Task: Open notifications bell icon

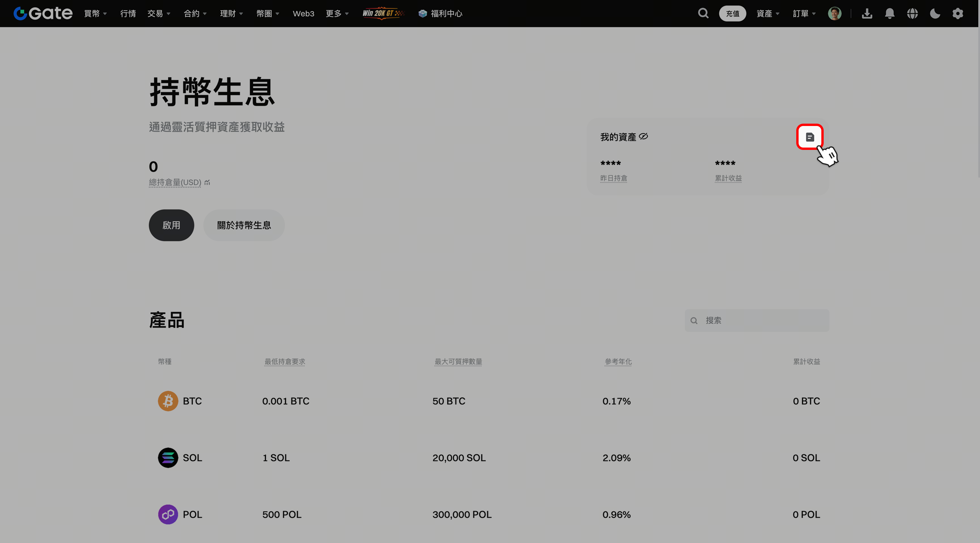Action: click(x=890, y=13)
